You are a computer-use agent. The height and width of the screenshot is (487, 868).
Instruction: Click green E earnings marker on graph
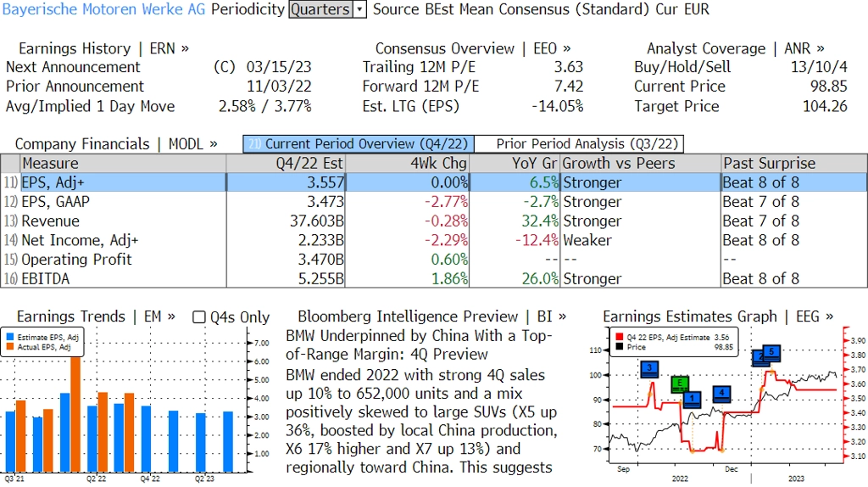(680, 383)
